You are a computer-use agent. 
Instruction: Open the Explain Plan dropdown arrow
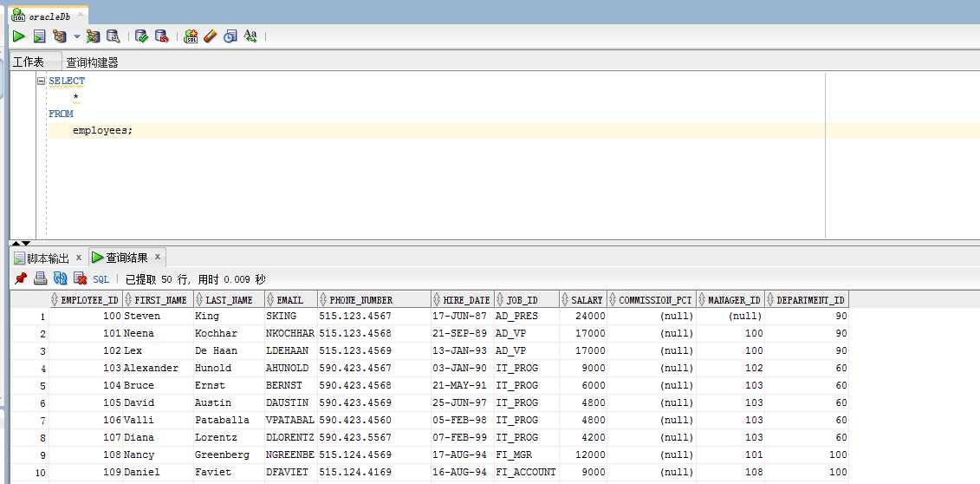pyautogui.click(x=77, y=36)
